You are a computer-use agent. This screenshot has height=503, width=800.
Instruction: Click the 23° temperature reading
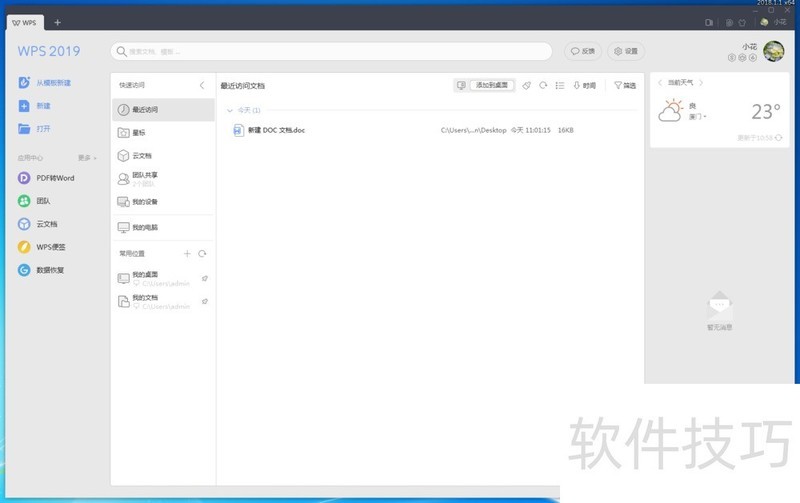coord(766,112)
